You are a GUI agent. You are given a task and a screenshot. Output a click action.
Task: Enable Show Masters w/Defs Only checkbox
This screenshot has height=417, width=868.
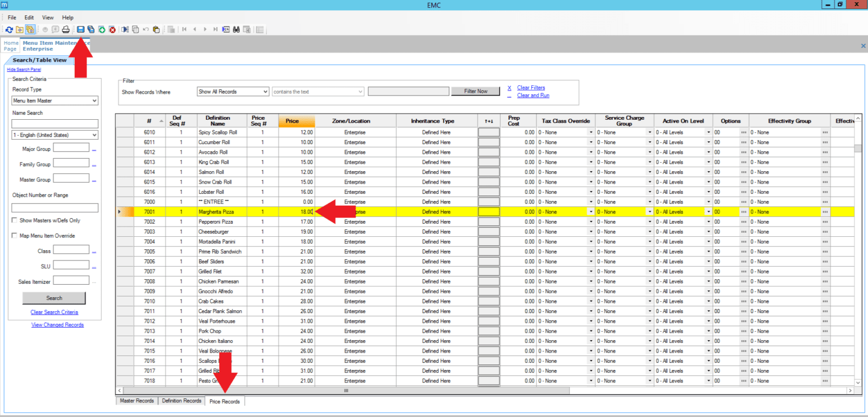pyautogui.click(x=15, y=220)
